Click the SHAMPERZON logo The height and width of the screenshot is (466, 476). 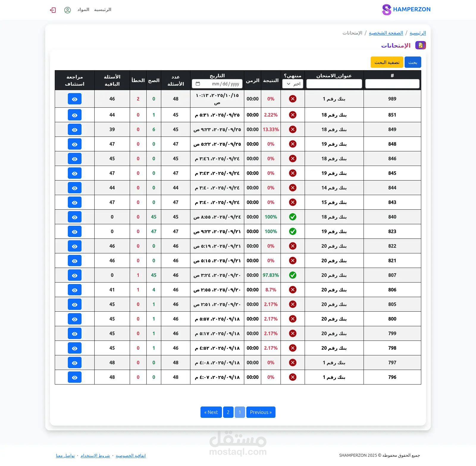point(406,10)
